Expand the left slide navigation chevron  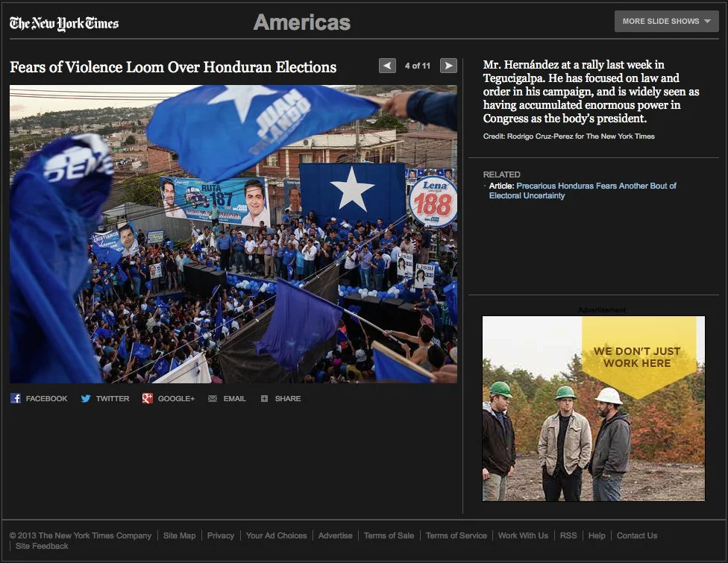(387, 66)
